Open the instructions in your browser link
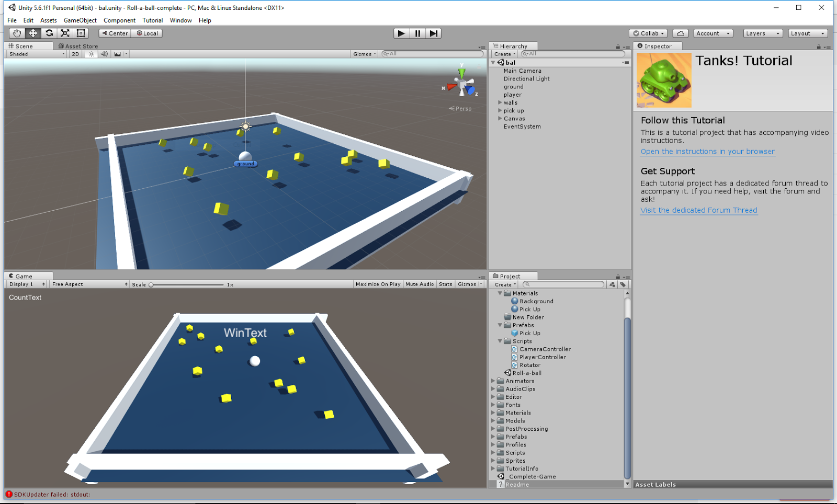 pos(708,152)
